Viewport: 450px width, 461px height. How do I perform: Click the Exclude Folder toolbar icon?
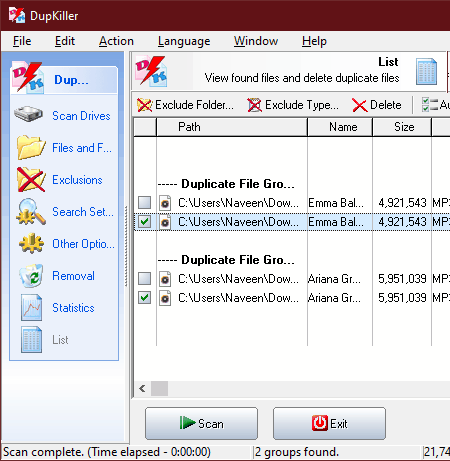coord(144,105)
